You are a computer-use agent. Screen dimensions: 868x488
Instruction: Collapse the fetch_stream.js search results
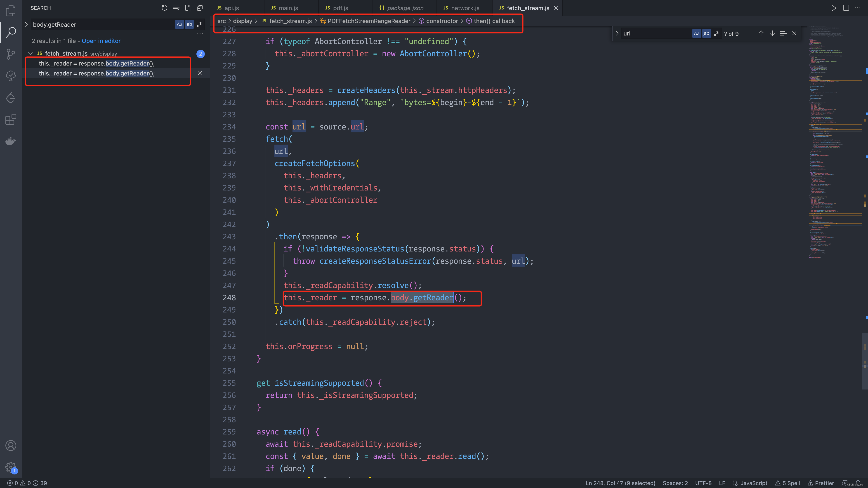click(30, 54)
